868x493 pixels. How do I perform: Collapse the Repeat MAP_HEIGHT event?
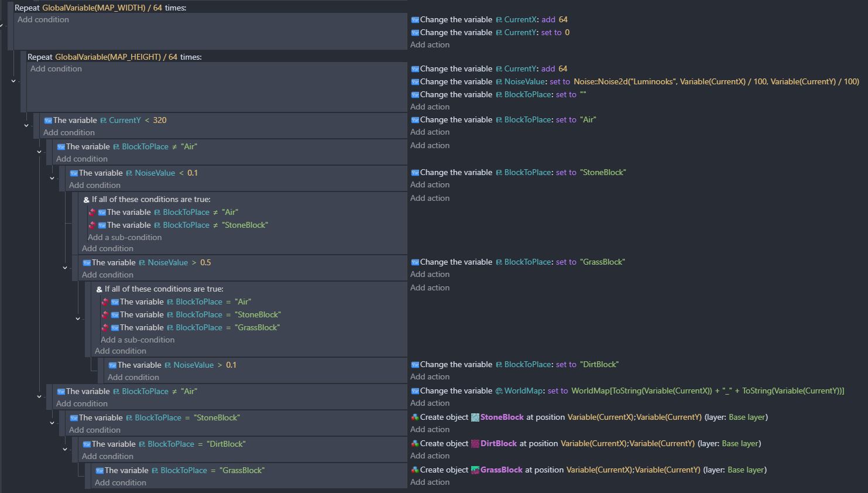click(13, 81)
